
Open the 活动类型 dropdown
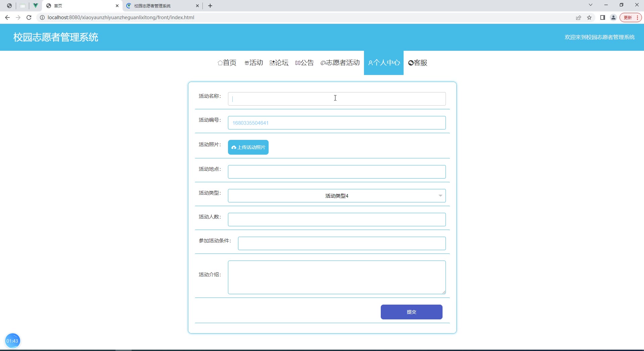(337, 196)
